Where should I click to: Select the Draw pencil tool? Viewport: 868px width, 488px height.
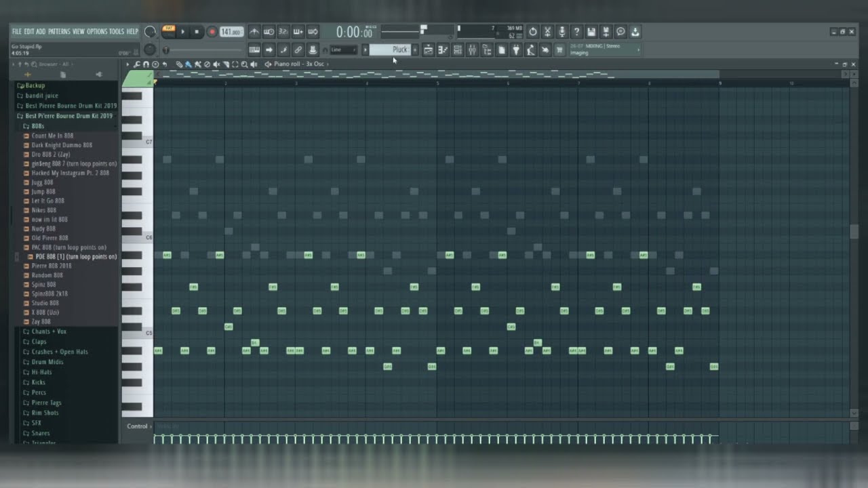click(x=180, y=64)
